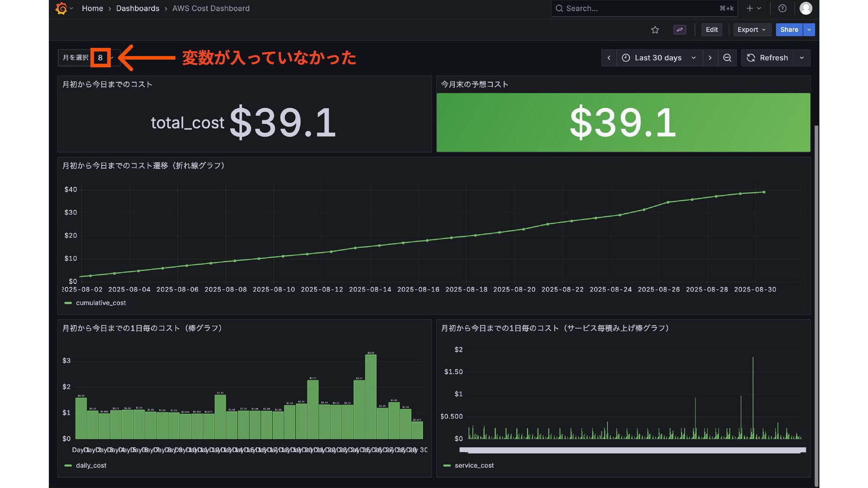Click the last data point on cumulative line
This screenshot has width=868, height=488.
coord(764,192)
